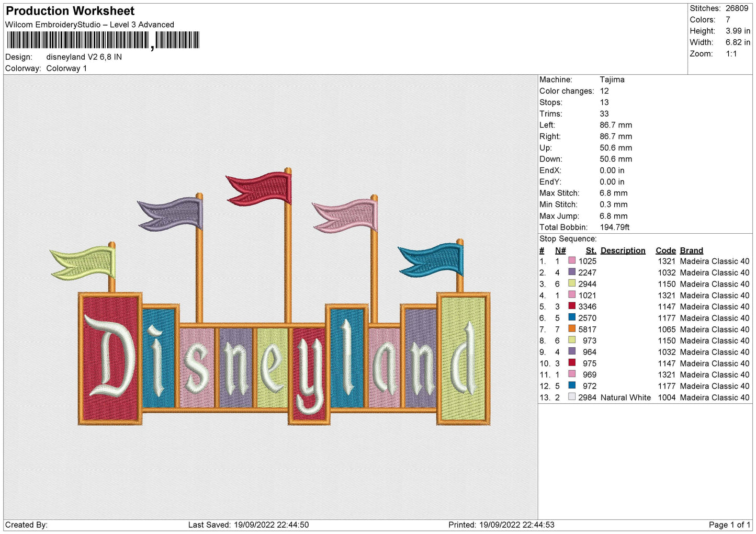Click the Code column header
756x534 pixels.
pos(665,251)
